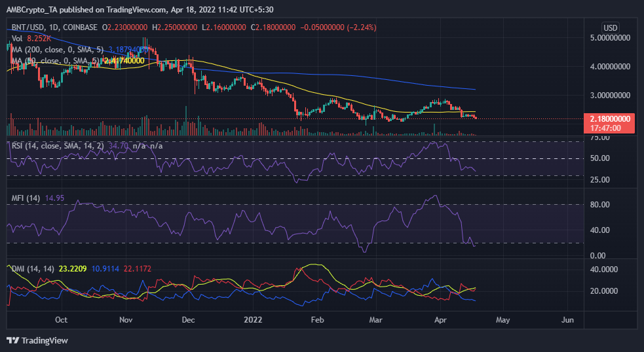Click the 3.00000000 price axis label
Image resolution: width=644 pixels, height=352 pixels.
tap(610, 95)
